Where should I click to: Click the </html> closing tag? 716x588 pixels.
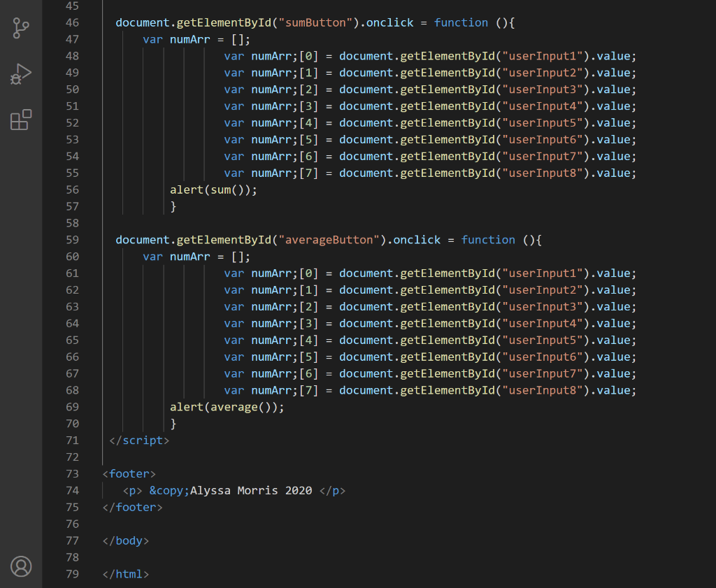tap(124, 574)
